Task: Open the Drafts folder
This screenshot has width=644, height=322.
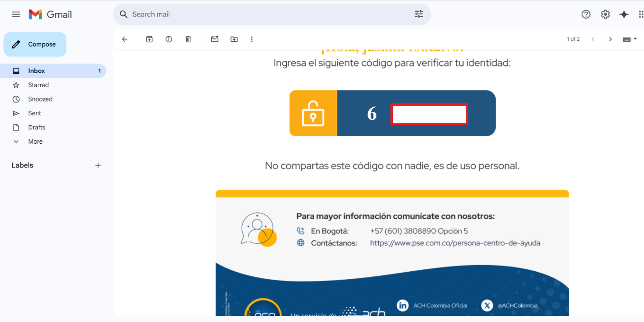Action: [36, 127]
